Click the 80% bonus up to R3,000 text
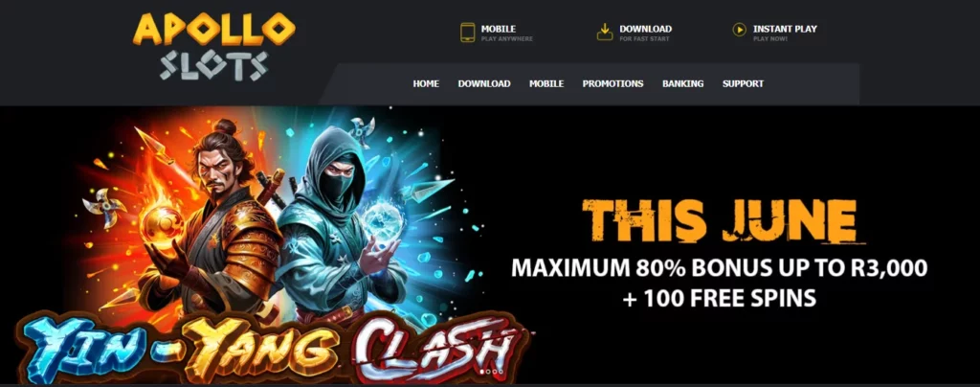This screenshot has height=387, width=980. click(x=719, y=268)
